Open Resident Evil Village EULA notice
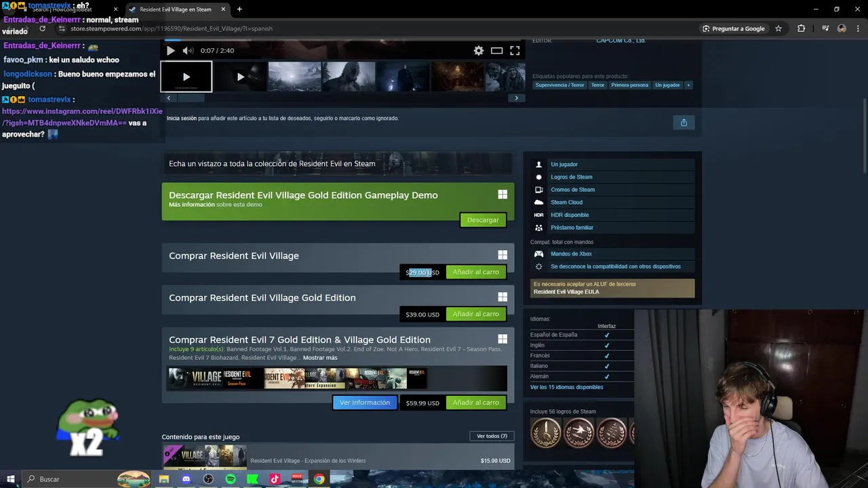 point(612,288)
